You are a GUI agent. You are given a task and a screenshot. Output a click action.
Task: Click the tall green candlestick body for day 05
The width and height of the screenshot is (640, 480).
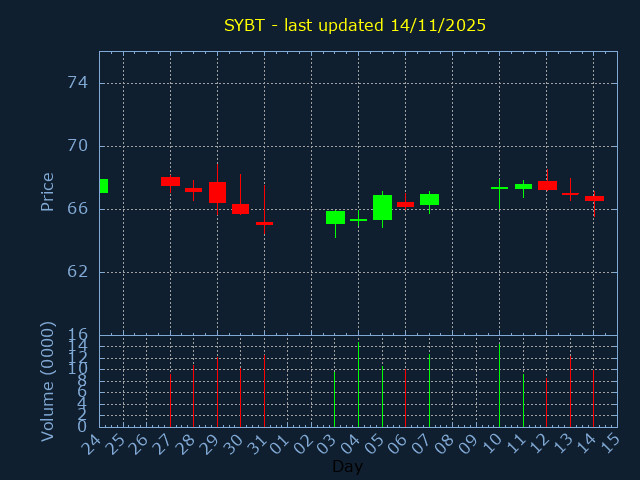[382, 207]
